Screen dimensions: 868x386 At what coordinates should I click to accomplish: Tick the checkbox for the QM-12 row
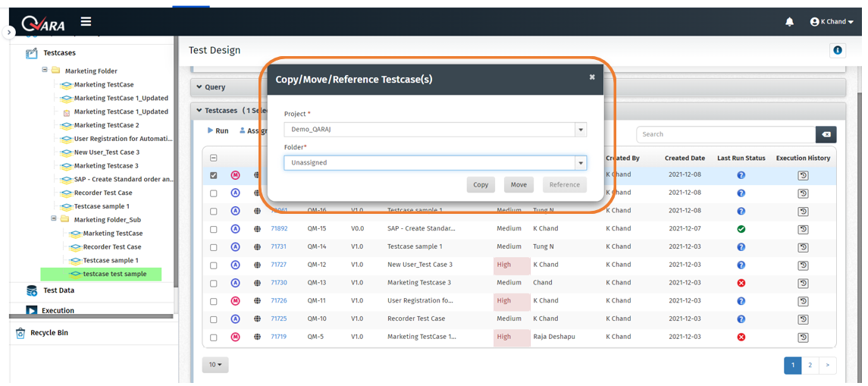tap(213, 265)
